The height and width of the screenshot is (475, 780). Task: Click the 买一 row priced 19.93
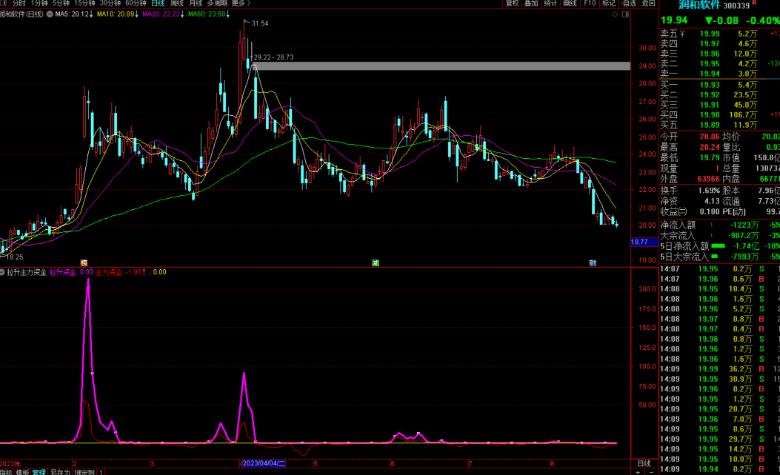pos(719,85)
